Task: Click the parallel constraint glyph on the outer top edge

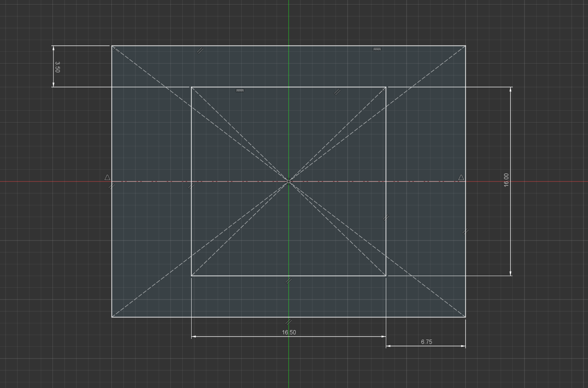Action: (200, 50)
